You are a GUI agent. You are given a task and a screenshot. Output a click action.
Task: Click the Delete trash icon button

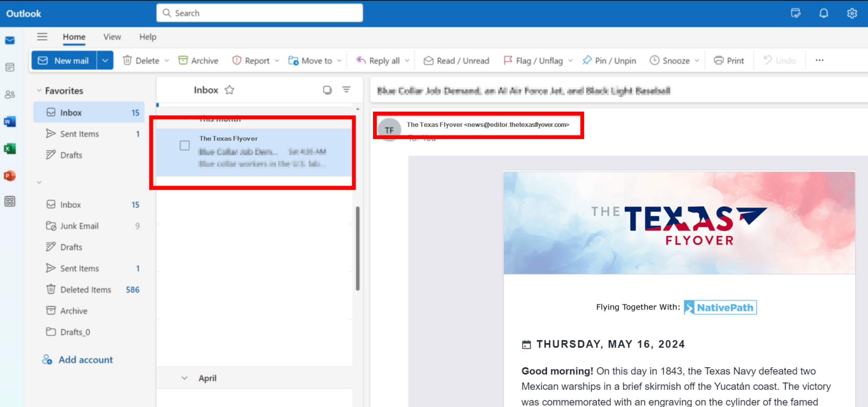(x=141, y=61)
